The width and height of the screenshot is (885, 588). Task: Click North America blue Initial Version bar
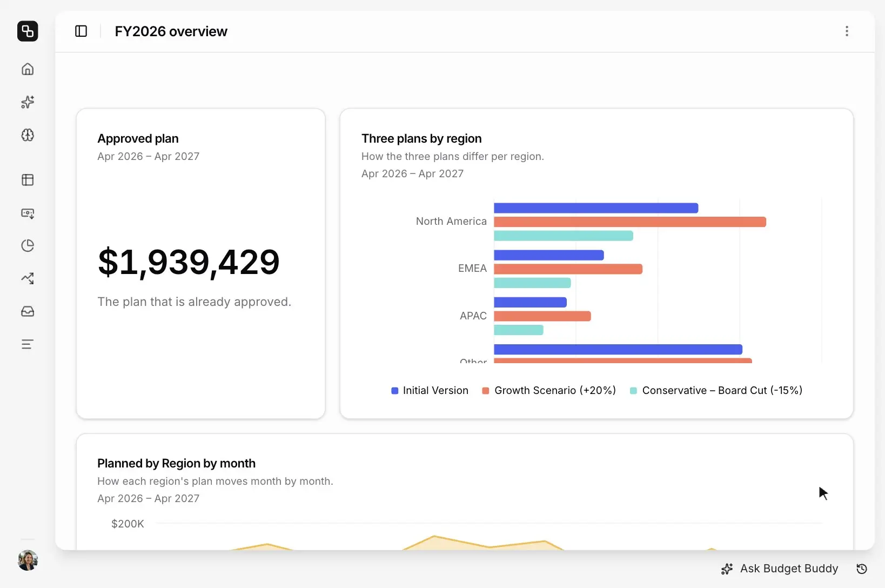pyautogui.click(x=596, y=208)
